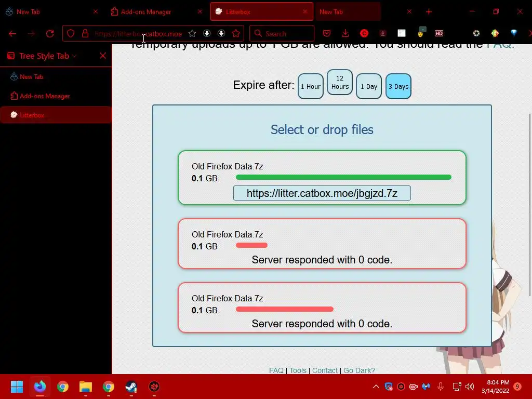Click the white page extension icon
This screenshot has width=532, height=399.
click(402, 33)
